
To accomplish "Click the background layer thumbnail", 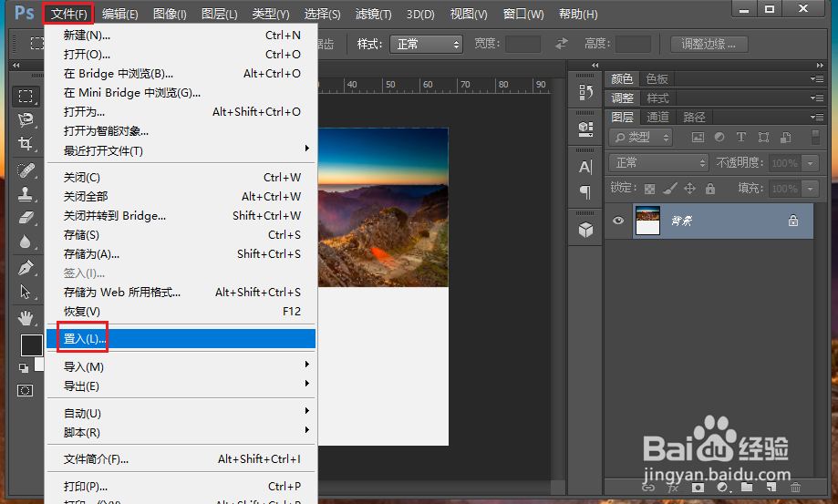I will (647, 221).
